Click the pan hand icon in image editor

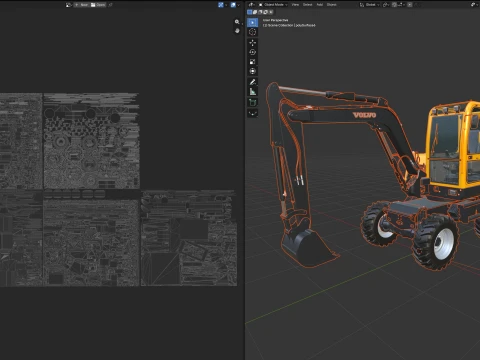tap(237, 31)
